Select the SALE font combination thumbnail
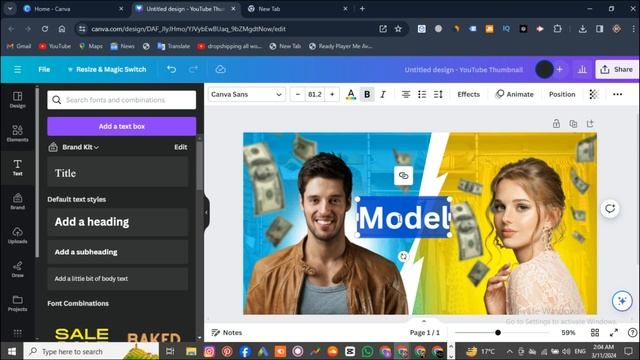The height and width of the screenshot is (360, 640). pos(82,333)
